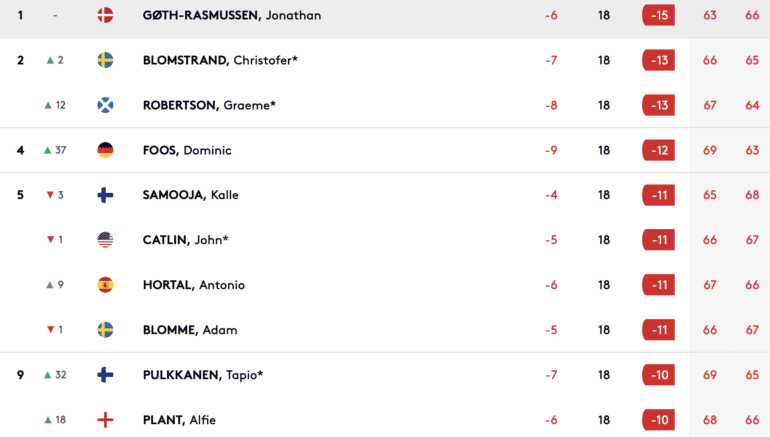Open Gøth-Rasmussen, Jonathan player profile
The height and width of the screenshot is (437, 770).
tap(232, 15)
